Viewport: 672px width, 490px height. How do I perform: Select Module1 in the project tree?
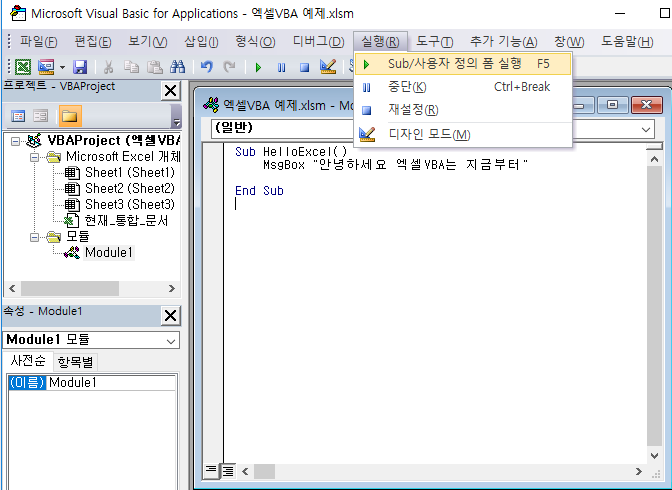pyautogui.click(x=108, y=252)
